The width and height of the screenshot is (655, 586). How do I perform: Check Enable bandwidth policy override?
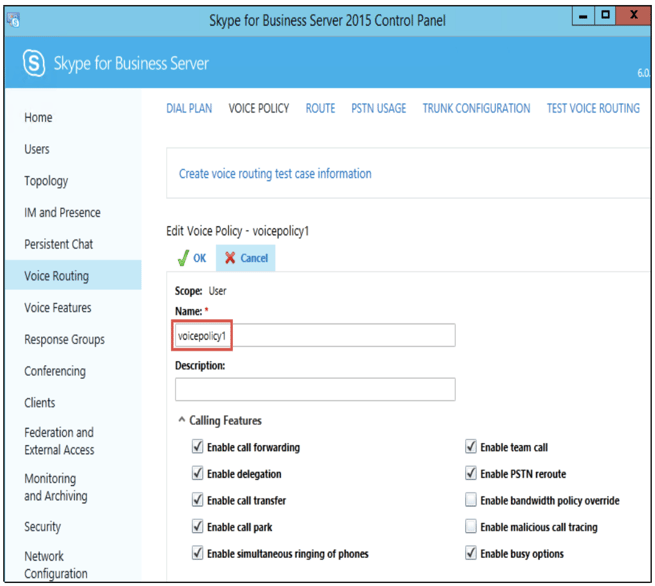tap(471, 500)
